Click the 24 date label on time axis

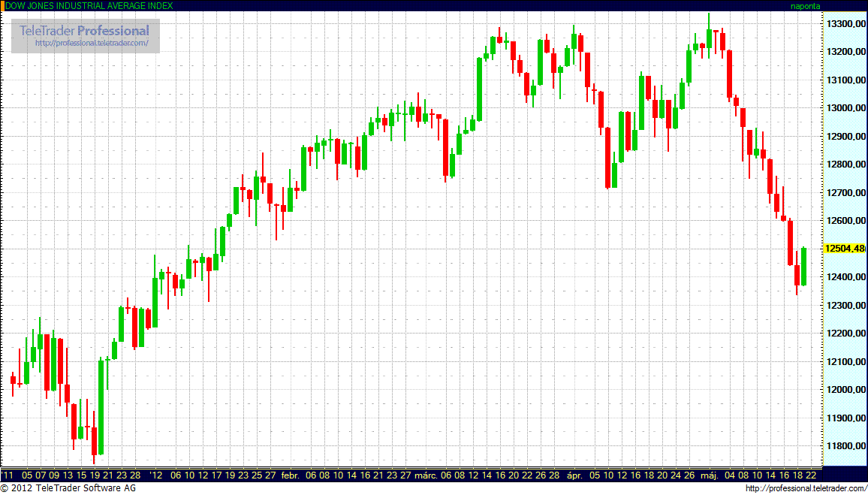pos(676,475)
